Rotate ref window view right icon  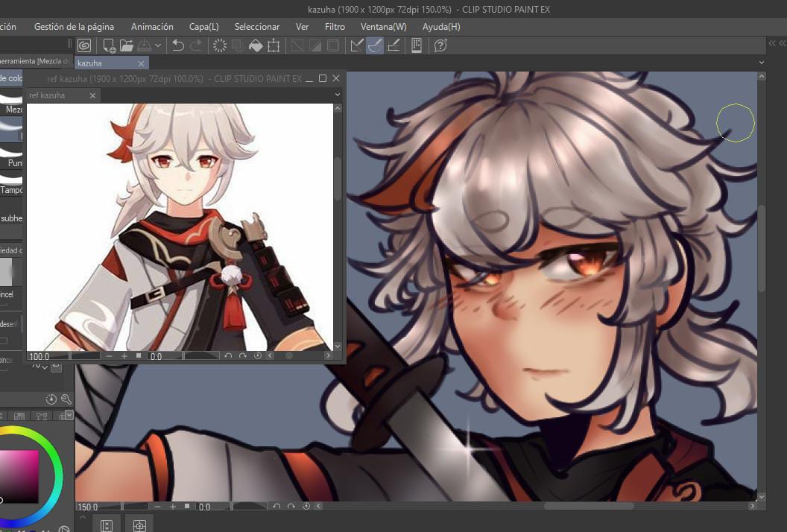(243, 355)
